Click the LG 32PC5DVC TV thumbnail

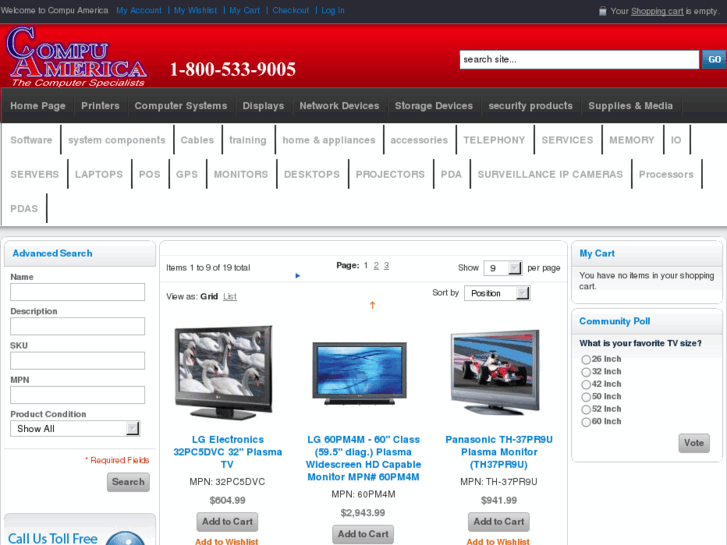pos(224,372)
